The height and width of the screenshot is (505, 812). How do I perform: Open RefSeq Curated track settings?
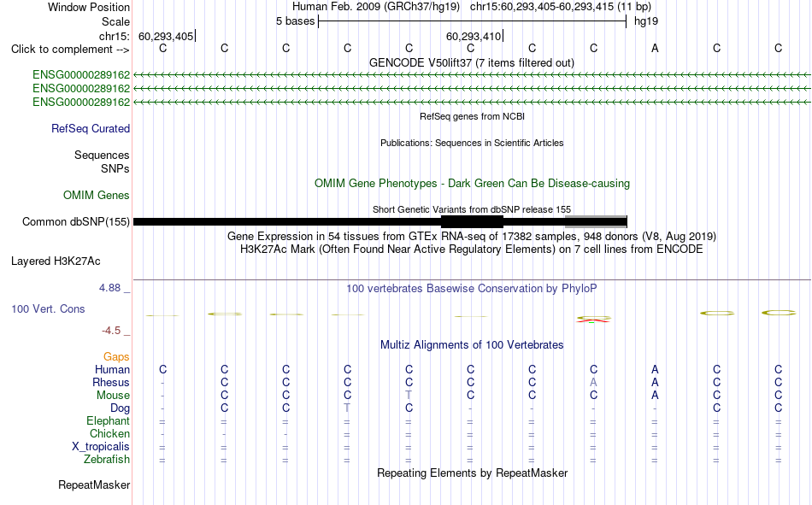(x=91, y=128)
